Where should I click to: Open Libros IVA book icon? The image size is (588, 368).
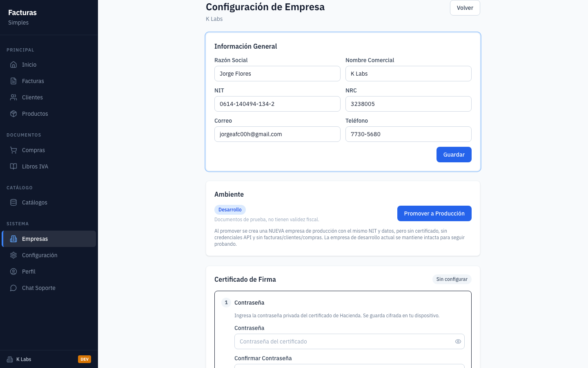pyautogui.click(x=13, y=166)
